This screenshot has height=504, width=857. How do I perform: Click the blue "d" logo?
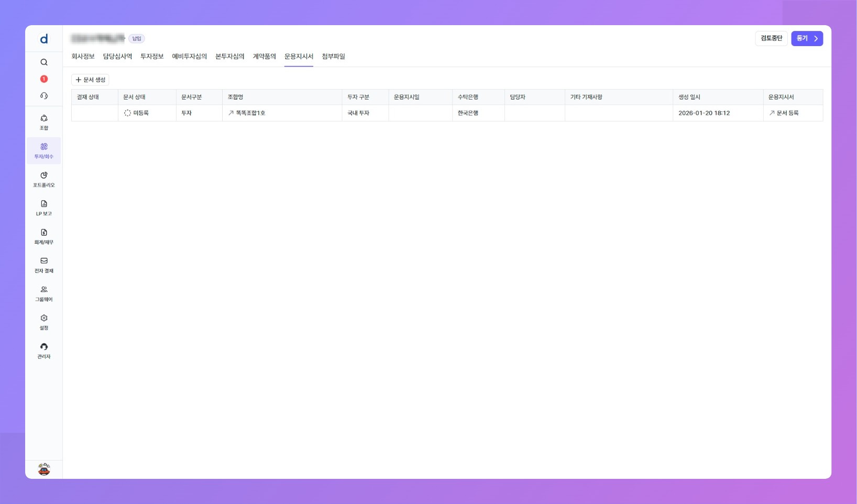pos(44,39)
